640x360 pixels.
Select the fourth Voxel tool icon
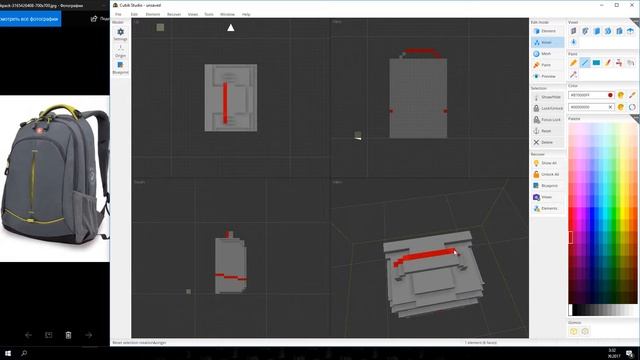(608, 31)
